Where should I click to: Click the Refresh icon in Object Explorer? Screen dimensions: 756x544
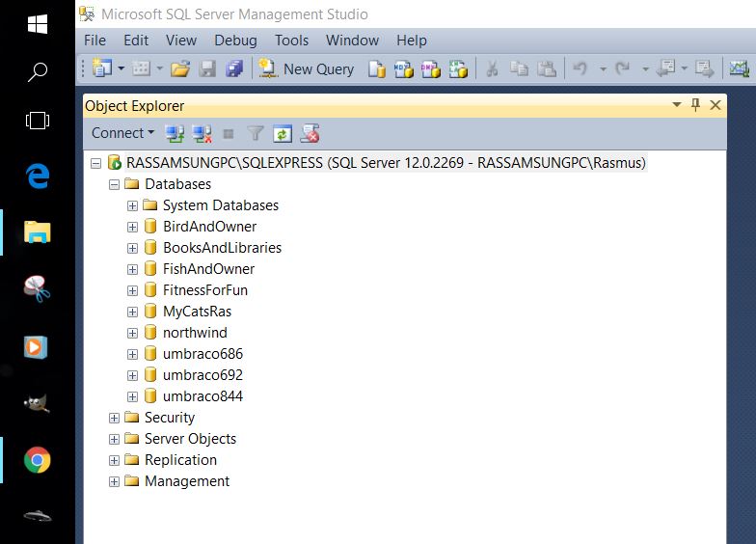tap(283, 133)
